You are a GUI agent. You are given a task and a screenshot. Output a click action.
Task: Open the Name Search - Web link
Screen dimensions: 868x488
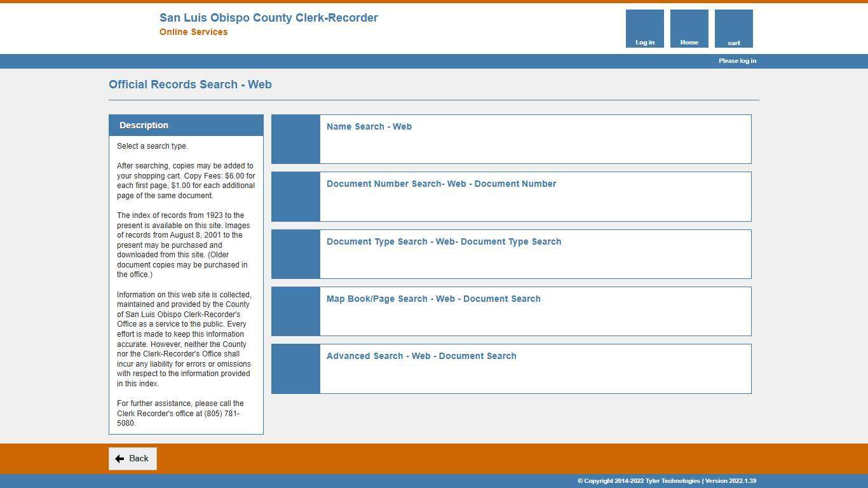369,126
